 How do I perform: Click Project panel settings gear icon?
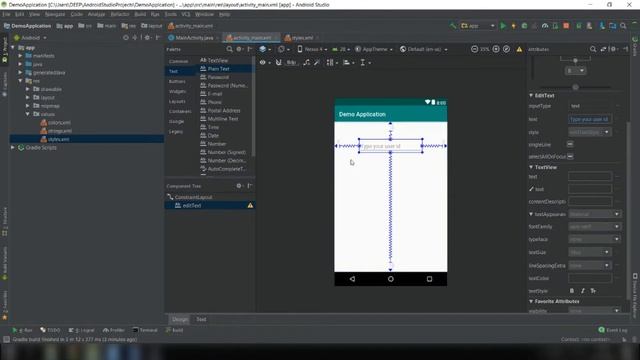pyautogui.click(x=147, y=38)
